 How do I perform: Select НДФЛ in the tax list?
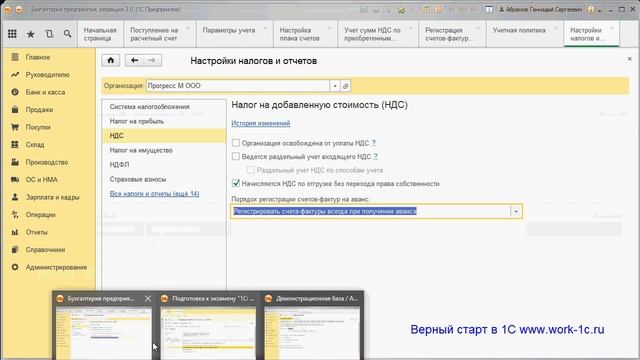164,164
